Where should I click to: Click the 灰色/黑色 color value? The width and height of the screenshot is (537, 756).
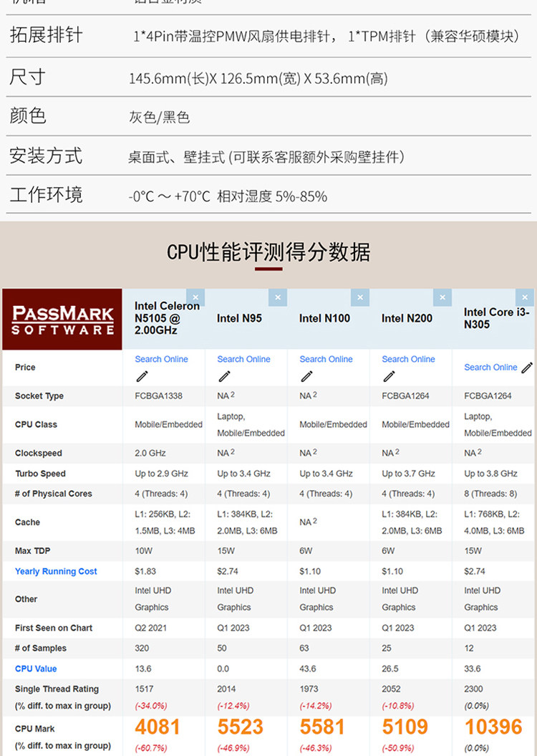click(159, 117)
